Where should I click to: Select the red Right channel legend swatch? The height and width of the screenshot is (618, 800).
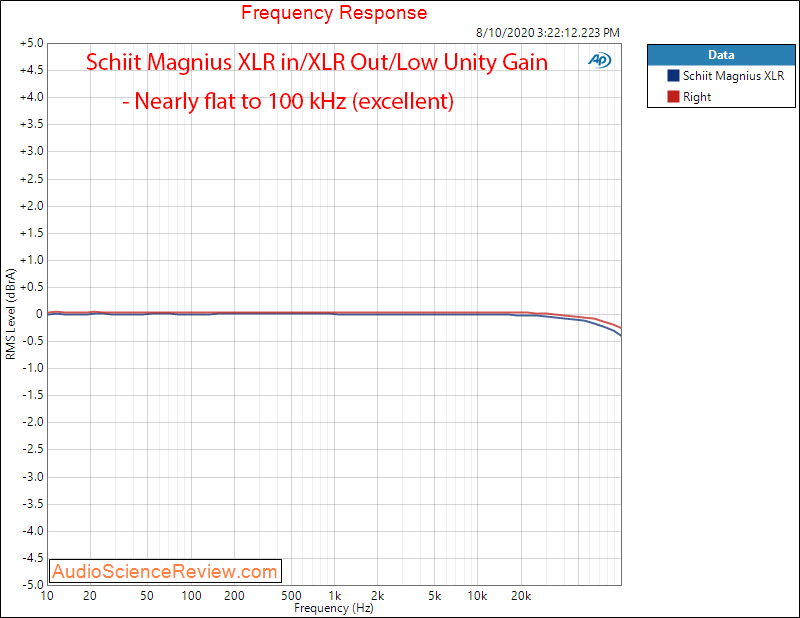pyautogui.click(x=673, y=96)
